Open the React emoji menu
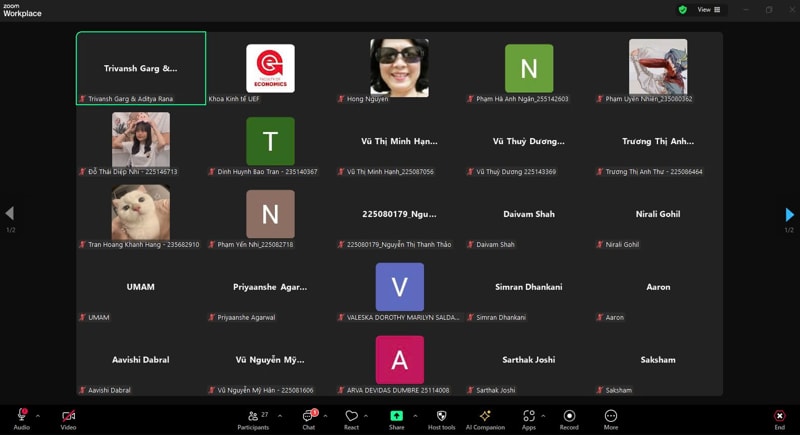The image size is (800, 435). (351, 417)
